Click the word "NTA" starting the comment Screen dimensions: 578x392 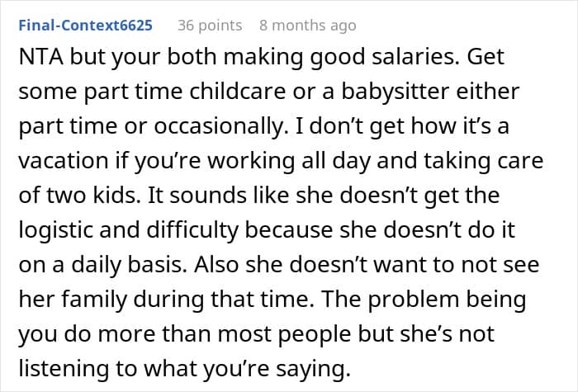pyautogui.click(x=40, y=57)
